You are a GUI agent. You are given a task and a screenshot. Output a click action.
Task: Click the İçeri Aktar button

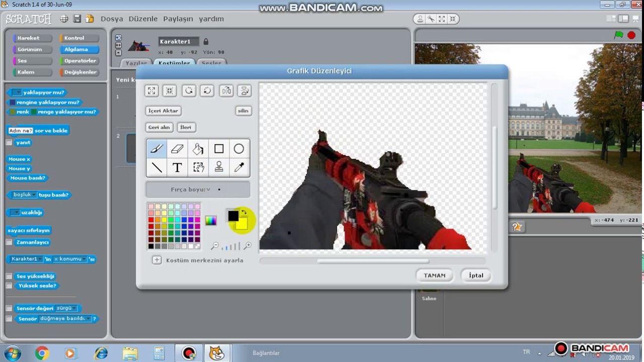(x=164, y=111)
